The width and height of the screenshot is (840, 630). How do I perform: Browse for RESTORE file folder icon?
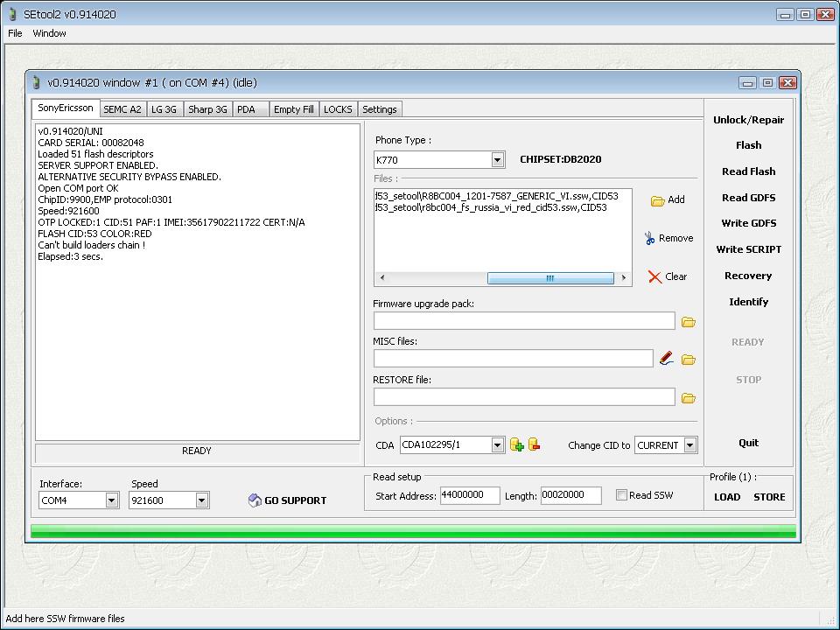tap(689, 398)
